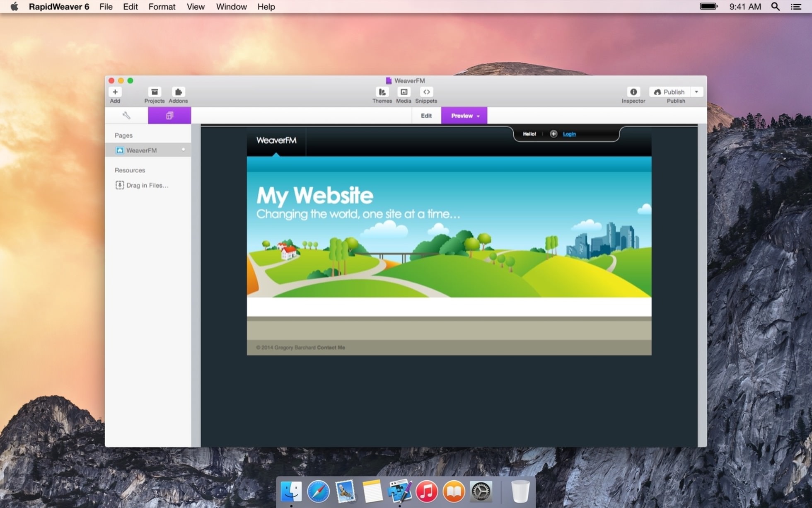Click the WeaverFM nav item in preview
The image size is (812, 508).
(x=276, y=140)
